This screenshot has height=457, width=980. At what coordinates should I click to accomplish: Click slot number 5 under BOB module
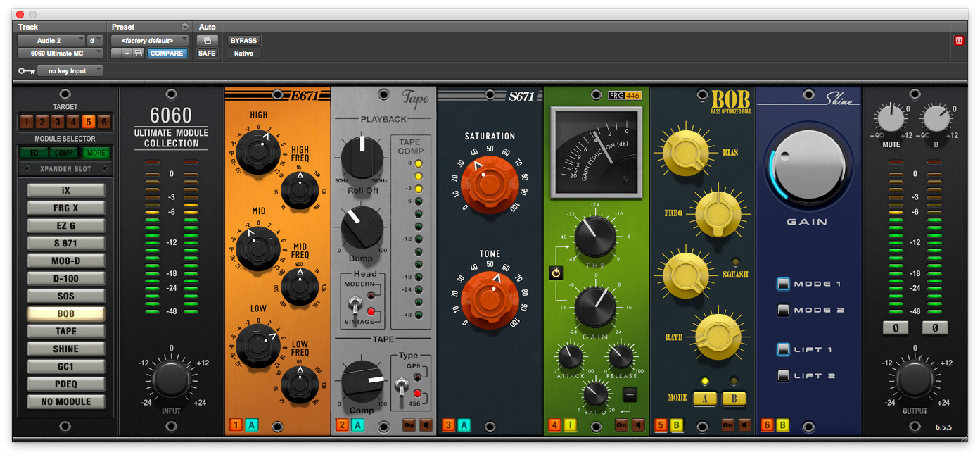tap(661, 425)
